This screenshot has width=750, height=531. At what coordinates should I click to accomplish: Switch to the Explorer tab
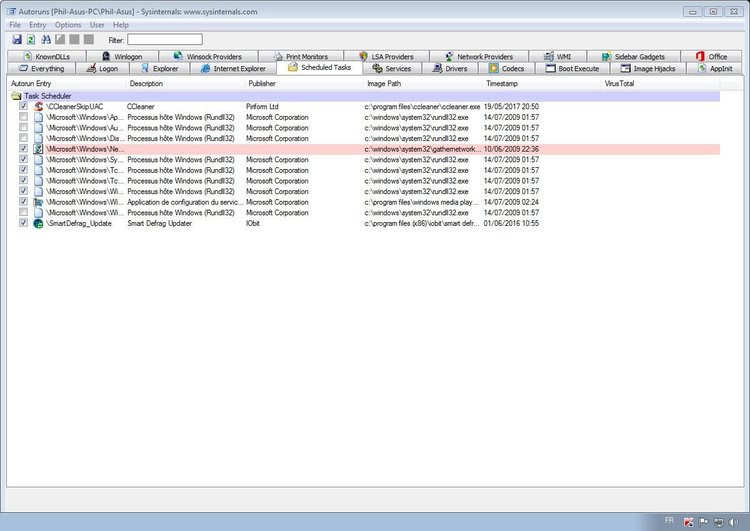tap(160, 68)
